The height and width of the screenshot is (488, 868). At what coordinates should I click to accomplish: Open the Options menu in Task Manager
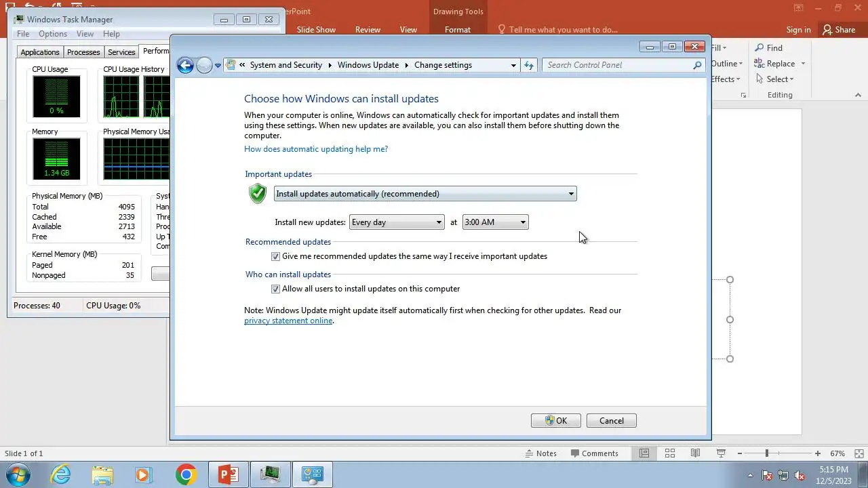tap(53, 34)
